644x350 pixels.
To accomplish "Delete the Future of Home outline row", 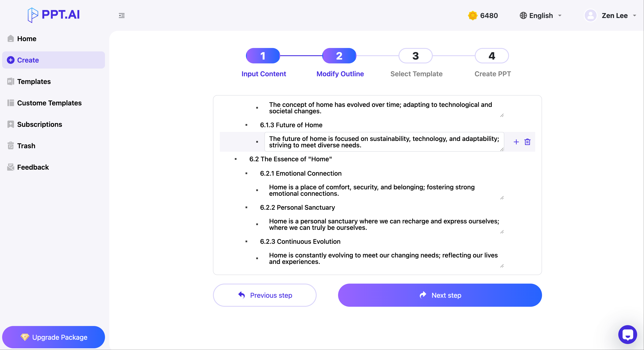I will 527,142.
